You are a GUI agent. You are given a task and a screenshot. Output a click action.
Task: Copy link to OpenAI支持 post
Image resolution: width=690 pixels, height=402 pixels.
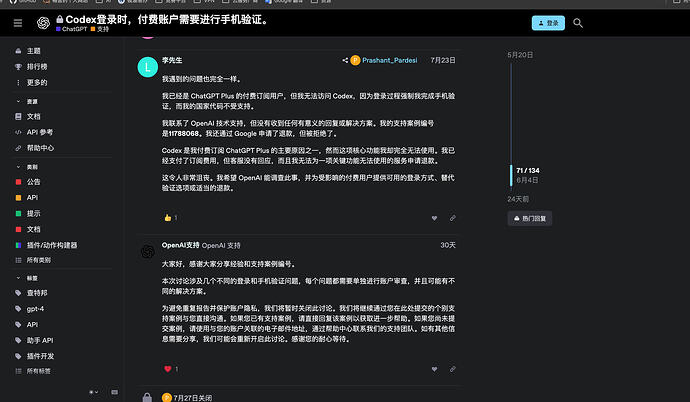[x=452, y=369]
